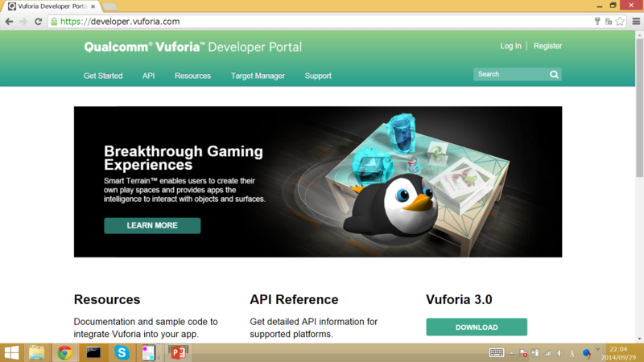Click the Register link
The height and width of the screenshot is (362, 644).
pos(547,46)
